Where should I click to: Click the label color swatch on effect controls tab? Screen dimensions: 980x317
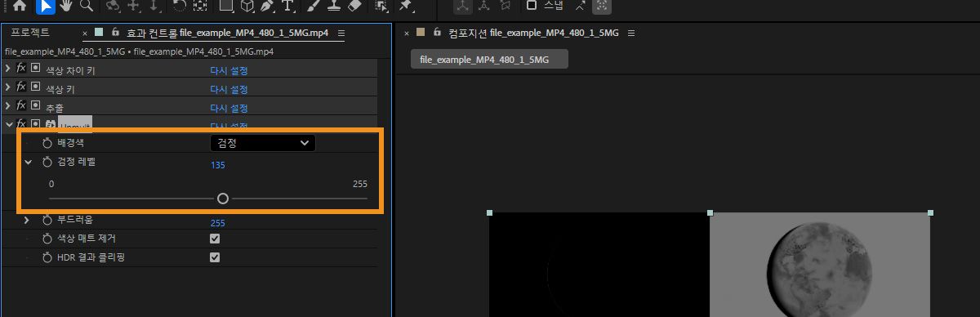coord(99,33)
